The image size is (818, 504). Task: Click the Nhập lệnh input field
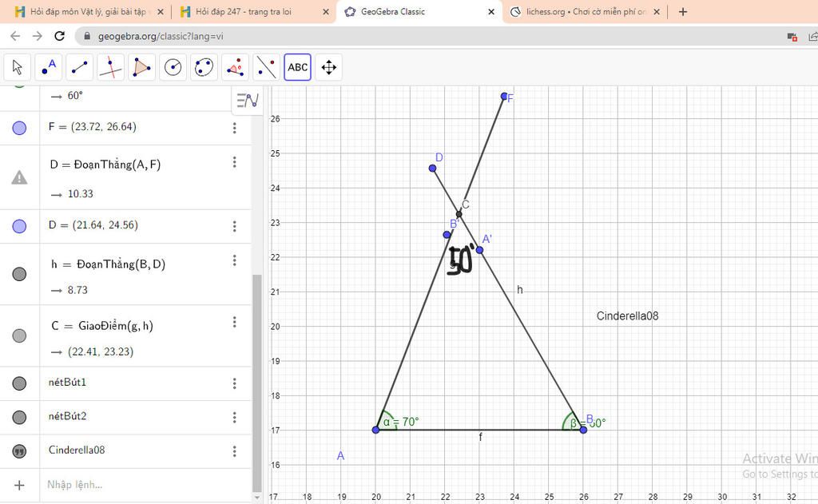(x=146, y=485)
